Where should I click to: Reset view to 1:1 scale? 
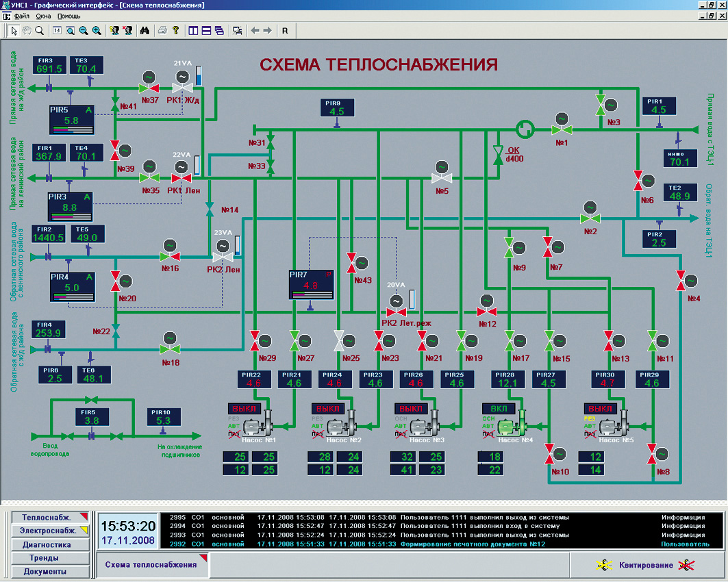pyautogui.click(x=57, y=31)
